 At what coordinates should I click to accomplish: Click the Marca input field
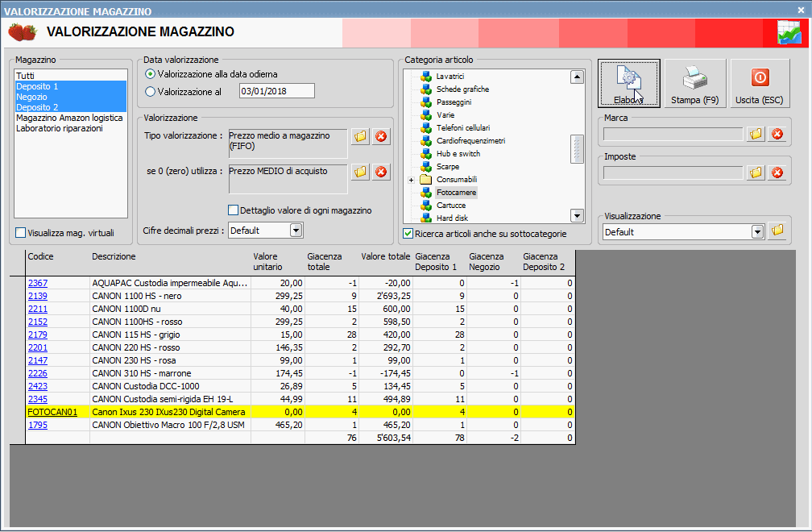tap(673, 134)
